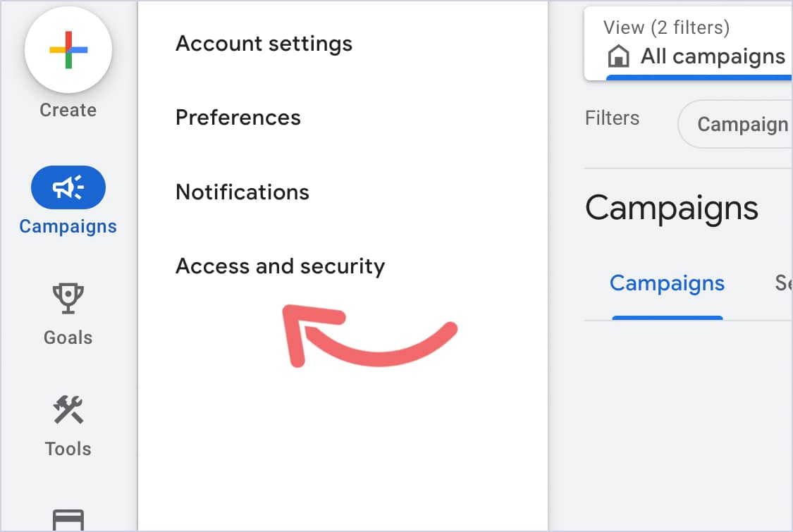Image resolution: width=793 pixels, height=532 pixels.
Task: Click the Create label under plus button
Action: tap(68, 110)
